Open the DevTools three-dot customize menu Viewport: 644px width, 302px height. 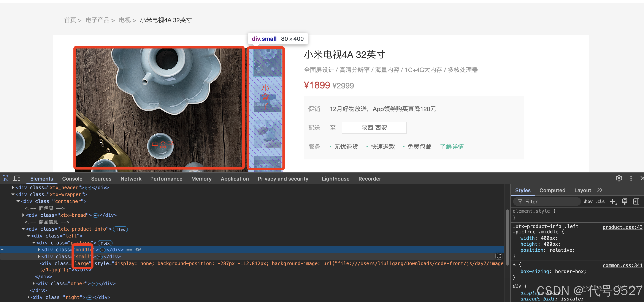click(631, 178)
